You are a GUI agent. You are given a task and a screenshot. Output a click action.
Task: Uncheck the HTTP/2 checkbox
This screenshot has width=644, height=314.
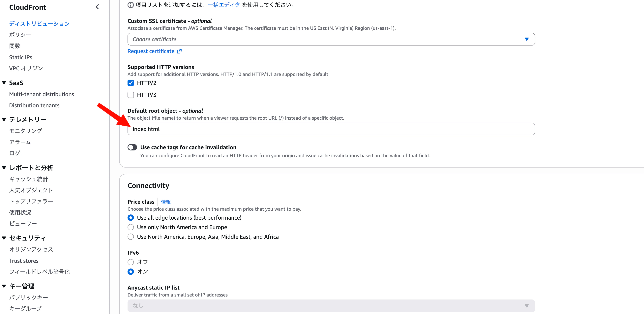131,83
